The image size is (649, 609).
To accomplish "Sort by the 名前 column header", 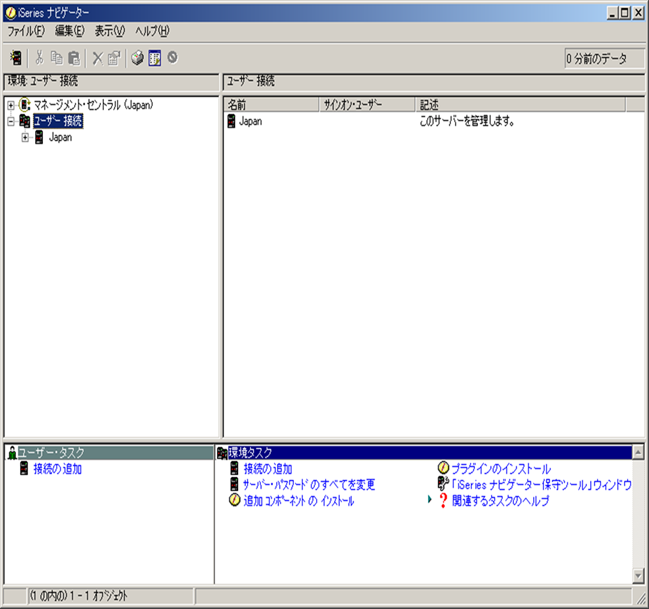I will point(271,105).
